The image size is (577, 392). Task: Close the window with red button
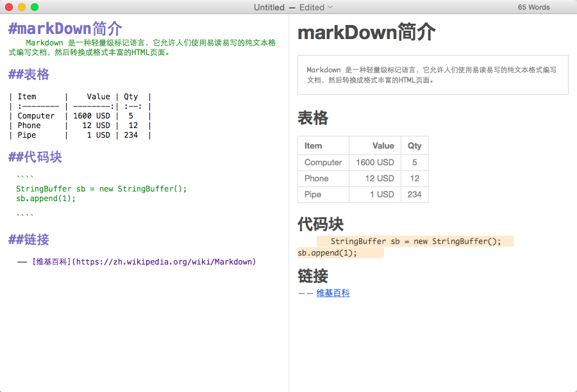pos(9,7)
